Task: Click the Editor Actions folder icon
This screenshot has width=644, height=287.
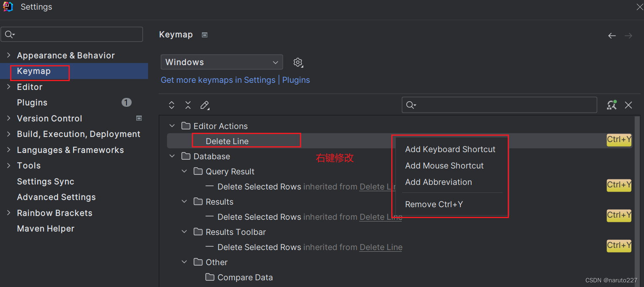Action: coord(186,126)
